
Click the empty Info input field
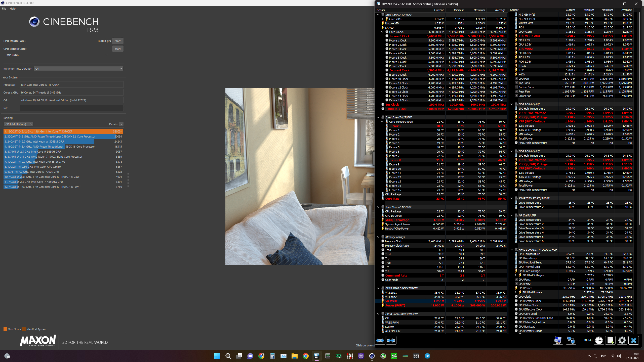coord(71,108)
